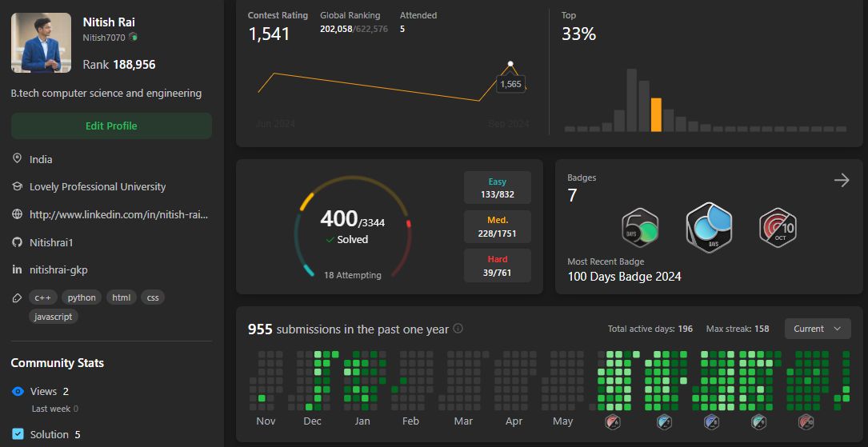
Task: Click the Nitish7070 username text
Action: (x=104, y=38)
